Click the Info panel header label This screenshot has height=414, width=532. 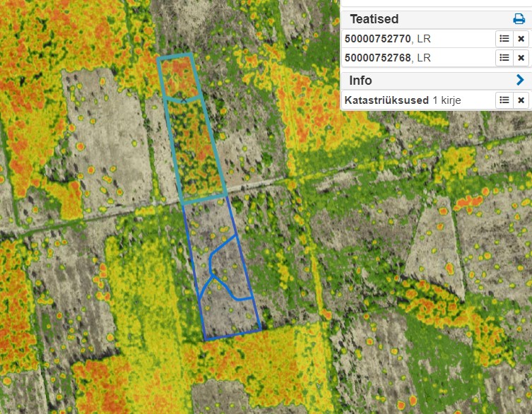coord(360,81)
